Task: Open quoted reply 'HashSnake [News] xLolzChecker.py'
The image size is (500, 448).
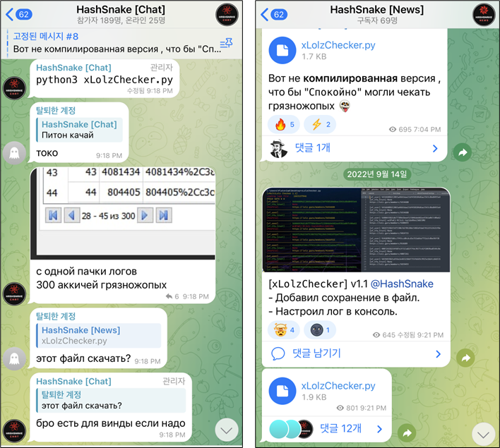Action: (x=99, y=336)
